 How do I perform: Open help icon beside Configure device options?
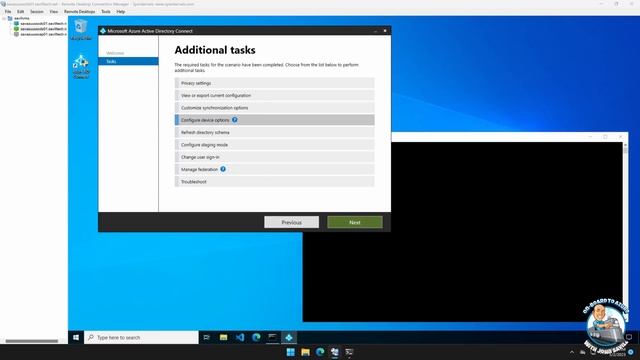pos(235,120)
